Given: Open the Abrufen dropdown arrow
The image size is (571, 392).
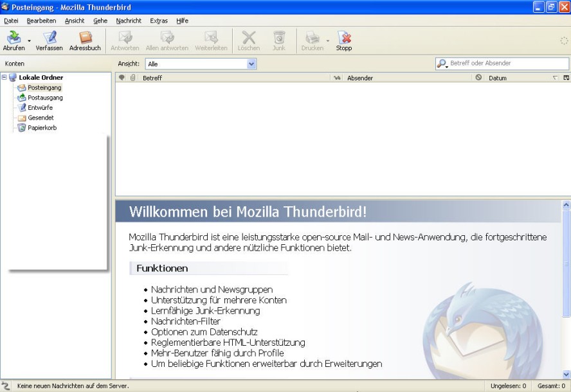Looking at the screenshot, I should point(29,40).
